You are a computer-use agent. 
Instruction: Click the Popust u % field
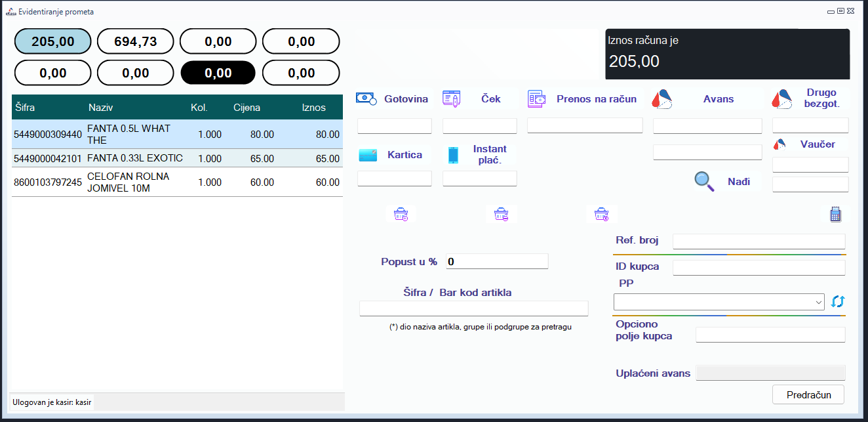(x=497, y=261)
